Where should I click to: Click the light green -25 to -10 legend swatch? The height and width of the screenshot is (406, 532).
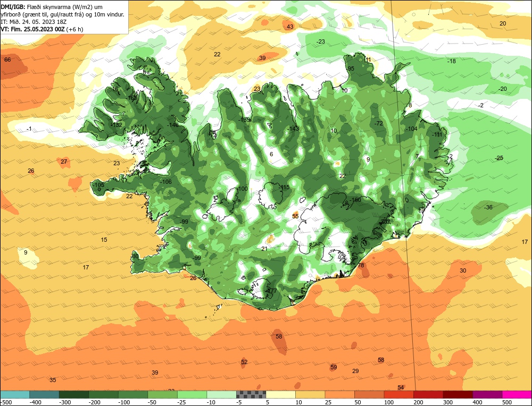(x=192, y=394)
